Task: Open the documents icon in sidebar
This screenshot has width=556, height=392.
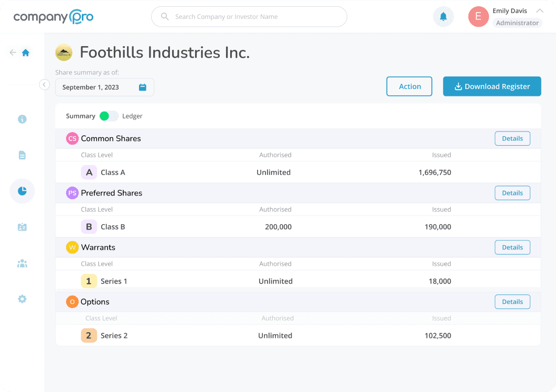Action: 22,155
